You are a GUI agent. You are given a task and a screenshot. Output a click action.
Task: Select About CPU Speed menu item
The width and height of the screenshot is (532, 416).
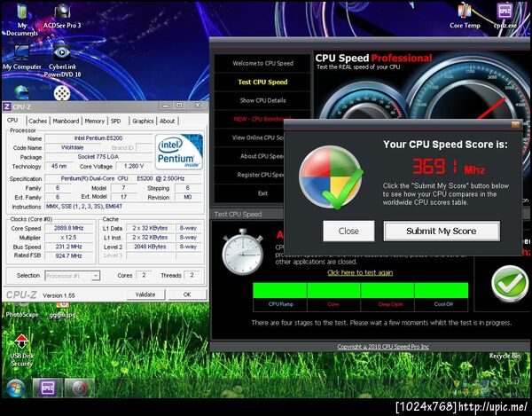(x=250, y=156)
